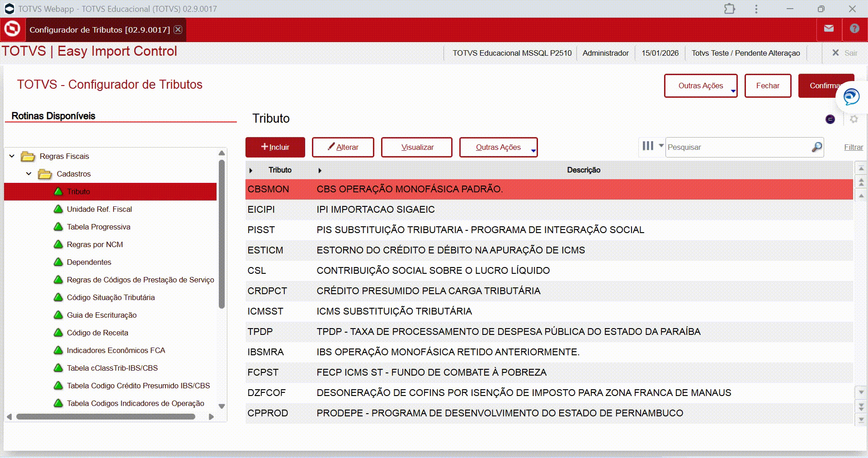Screen dimensions: 868x458
Task: Click the green triangle icon beside Dependentes
Action: tap(58, 262)
